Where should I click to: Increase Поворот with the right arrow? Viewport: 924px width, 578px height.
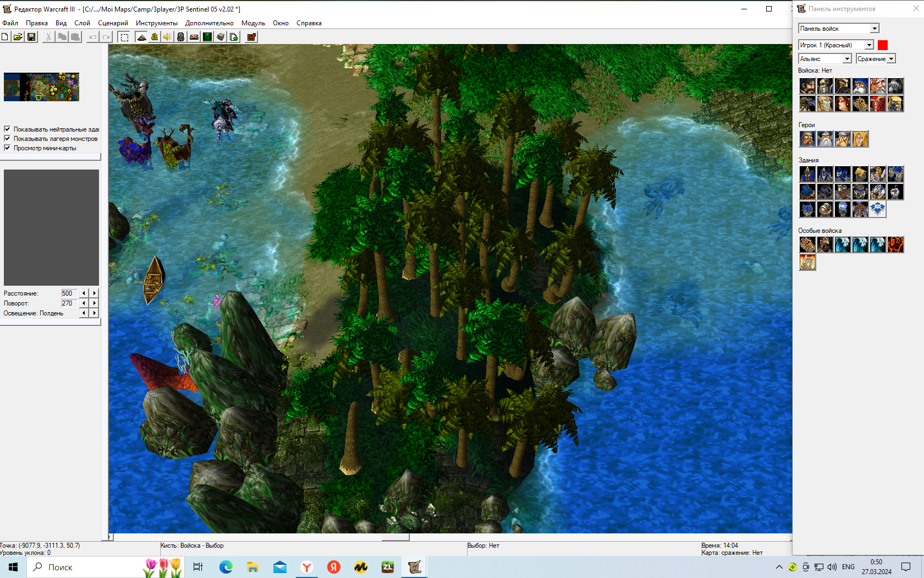point(95,303)
